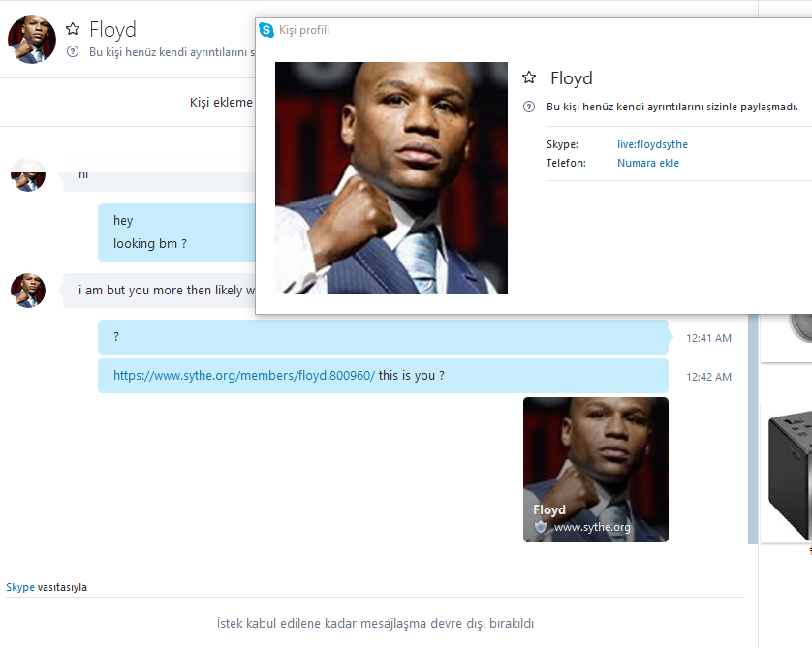This screenshot has height=648, width=812.
Task: Click the Floyd name in profile window
Action: point(571,78)
